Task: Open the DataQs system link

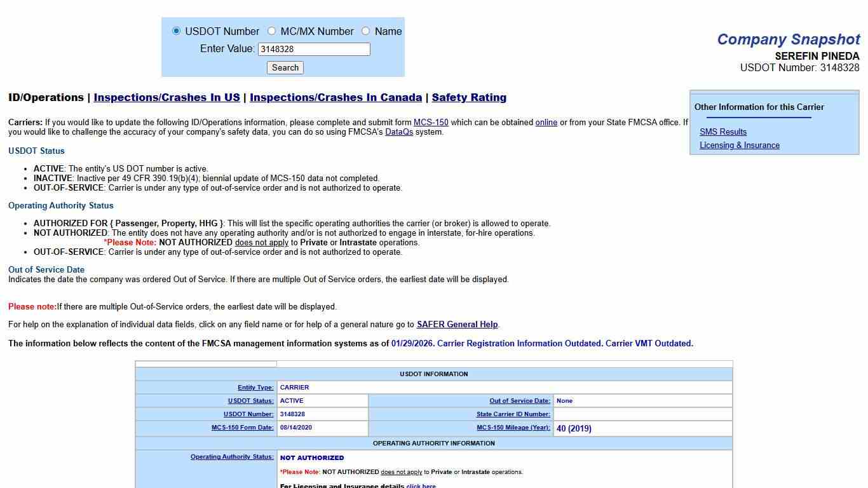Action: [x=400, y=132]
